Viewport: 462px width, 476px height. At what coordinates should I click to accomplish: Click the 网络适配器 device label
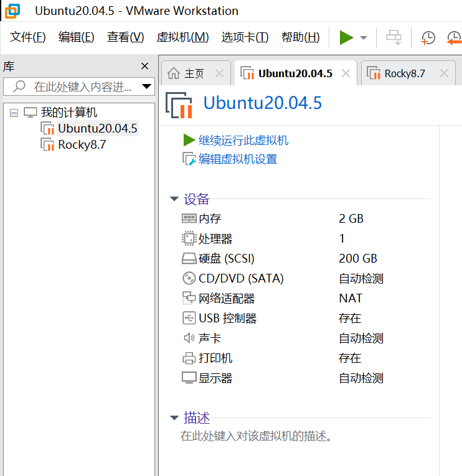[227, 299]
